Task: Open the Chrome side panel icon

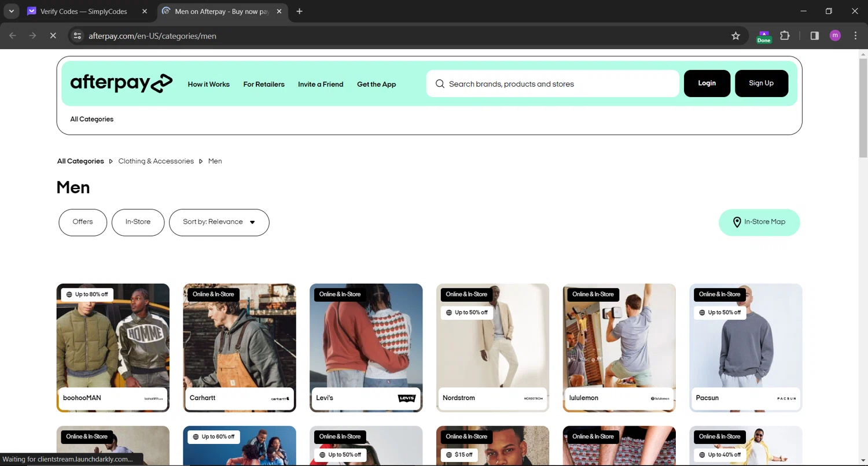Action: click(x=814, y=36)
